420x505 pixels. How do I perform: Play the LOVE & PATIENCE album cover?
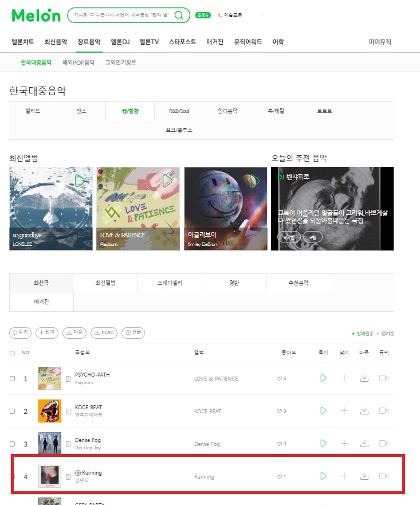pos(167,181)
